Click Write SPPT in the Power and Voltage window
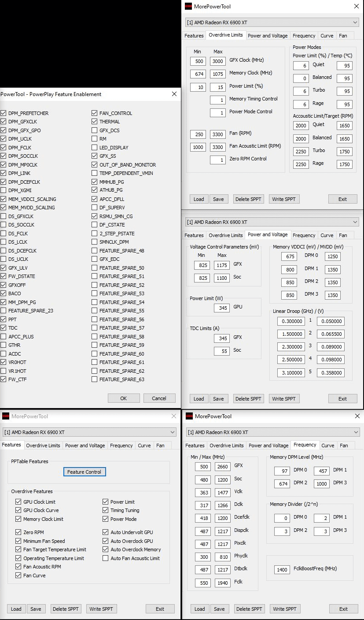 (284, 399)
